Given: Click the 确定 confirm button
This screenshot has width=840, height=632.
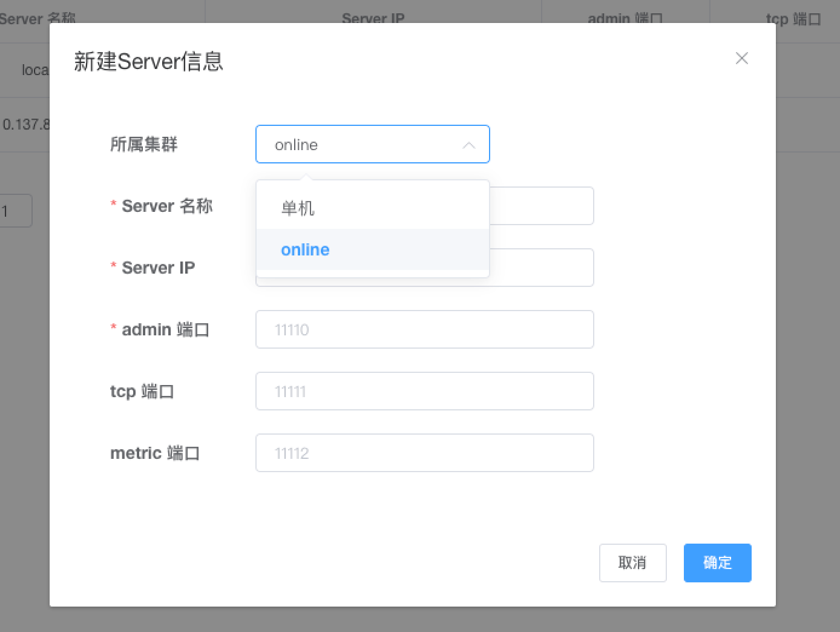Looking at the screenshot, I should (x=717, y=563).
